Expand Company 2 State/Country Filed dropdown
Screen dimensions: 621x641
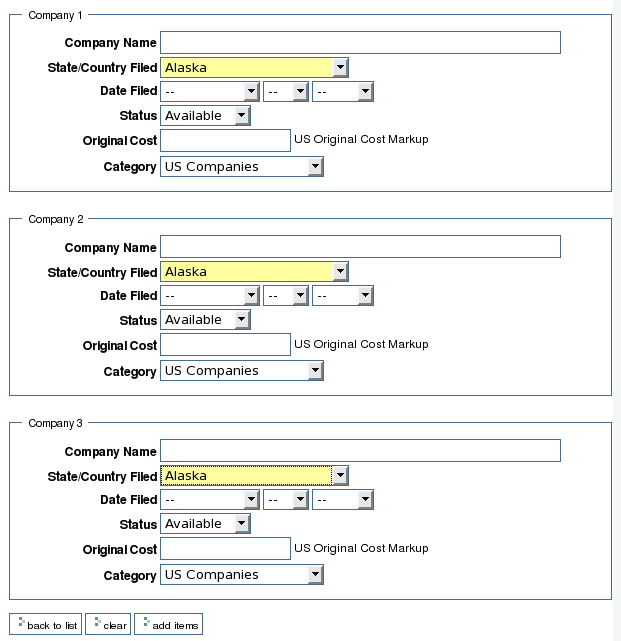pyautogui.click(x=254, y=272)
